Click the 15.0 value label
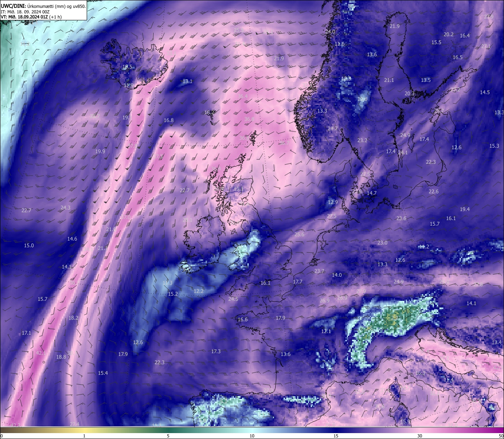504x439 pixels. pos(29,246)
